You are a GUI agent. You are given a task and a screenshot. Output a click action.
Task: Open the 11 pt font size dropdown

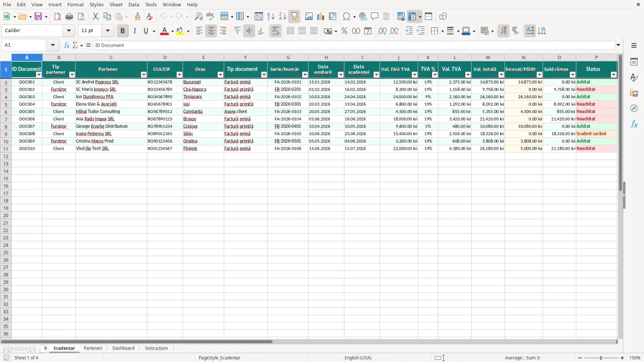coord(107,31)
